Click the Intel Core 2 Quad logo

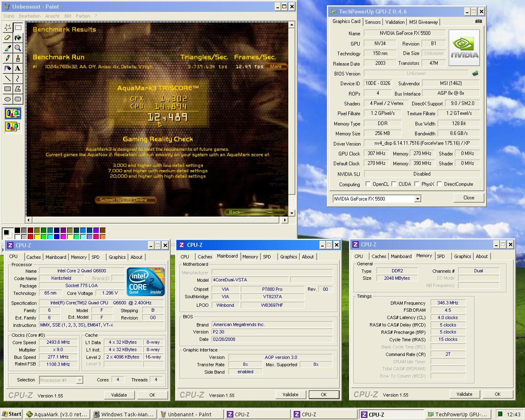tap(146, 281)
